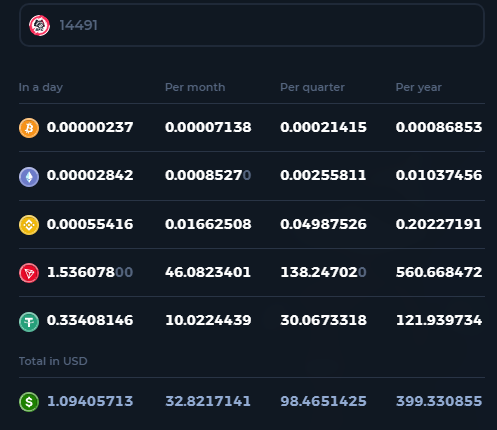Click the Tether coin icon
The height and width of the screenshot is (430, 497).
pos(29,321)
